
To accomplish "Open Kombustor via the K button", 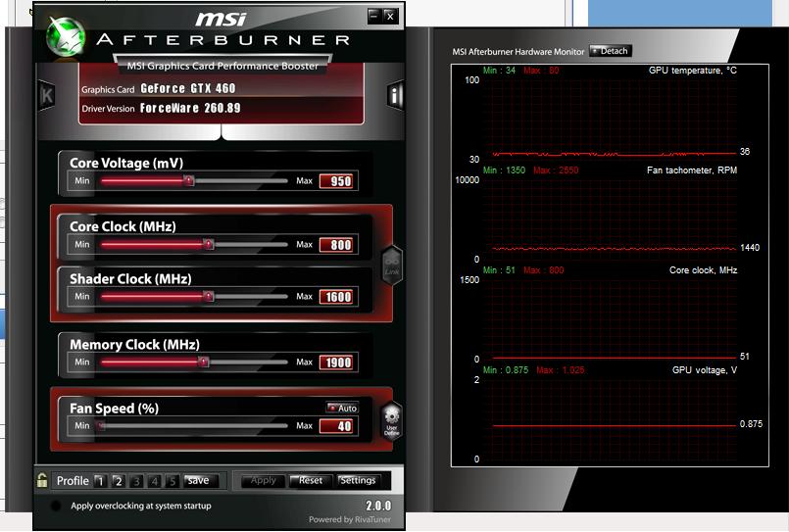I will coord(47,95).
